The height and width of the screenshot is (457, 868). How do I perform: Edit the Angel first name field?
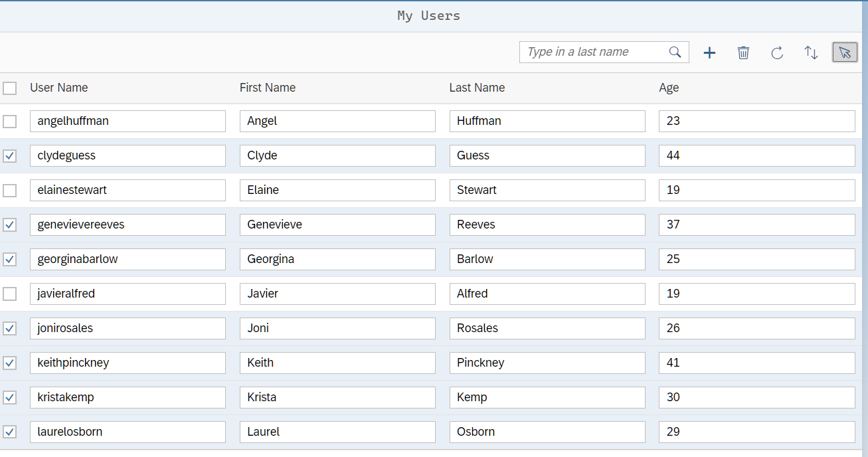337,121
